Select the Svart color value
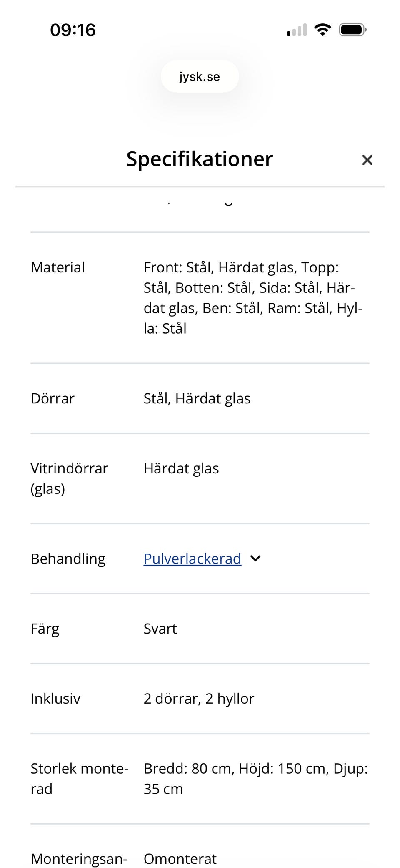The height and width of the screenshot is (868, 400). pyautogui.click(x=160, y=629)
